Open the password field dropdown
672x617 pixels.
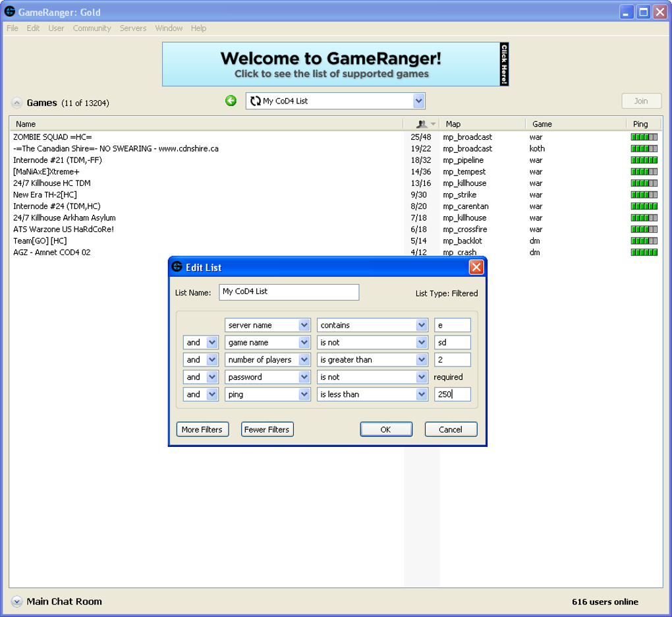point(304,377)
